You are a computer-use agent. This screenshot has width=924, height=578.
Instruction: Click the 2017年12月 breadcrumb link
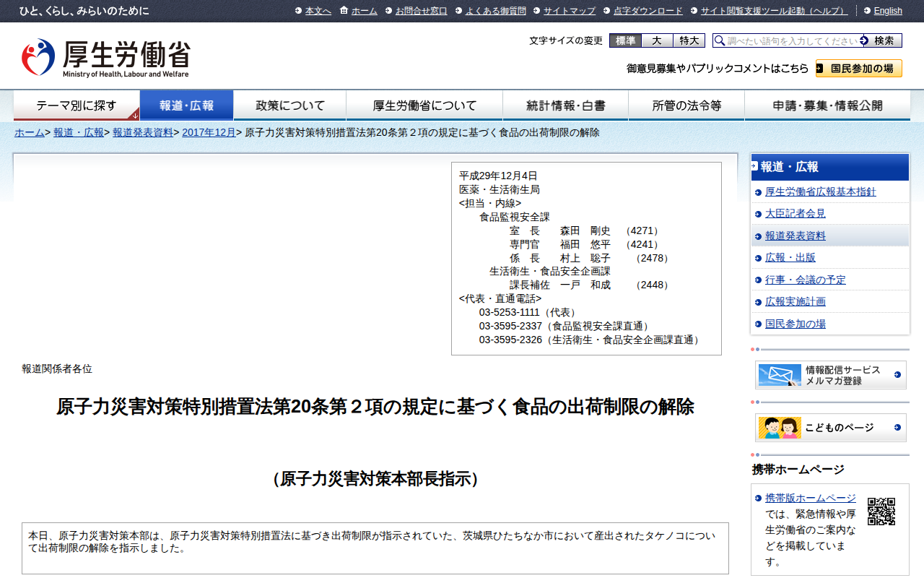(x=209, y=133)
